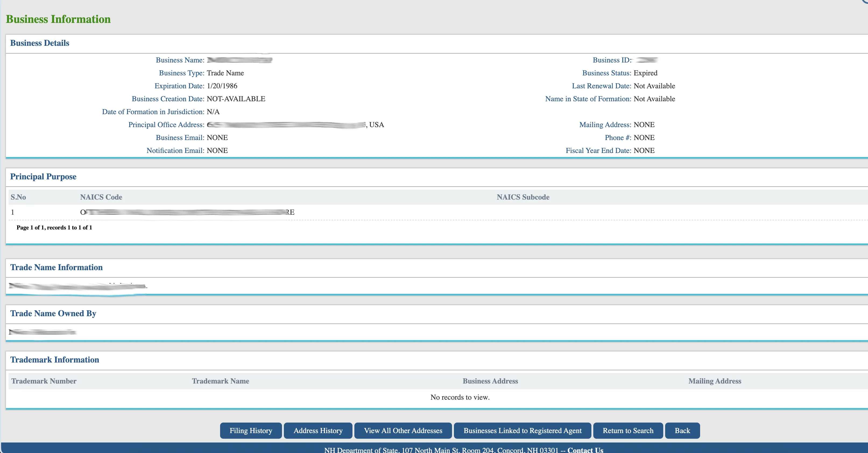Click the Trademark Name column header

click(220, 381)
